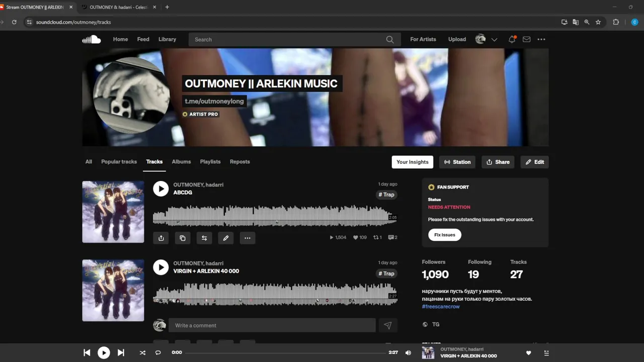Play the ABCDG track
This screenshot has width=644, height=362.
(x=160, y=189)
